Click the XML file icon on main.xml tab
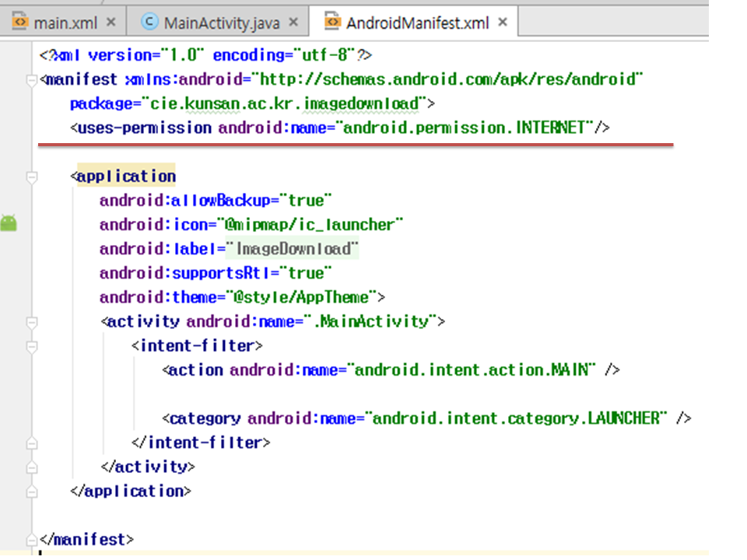This screenshot has width=747, height=560. click(x=20, y=23)
